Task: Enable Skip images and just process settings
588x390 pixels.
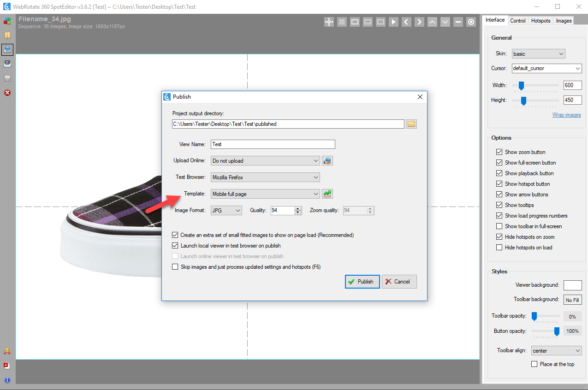Action: [x=175, y=267]
